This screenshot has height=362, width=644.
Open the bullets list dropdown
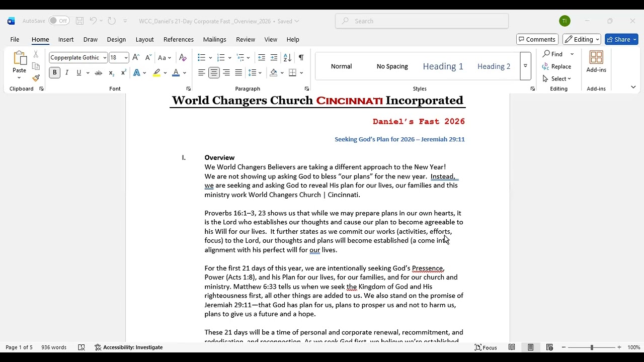pos(211,58)
